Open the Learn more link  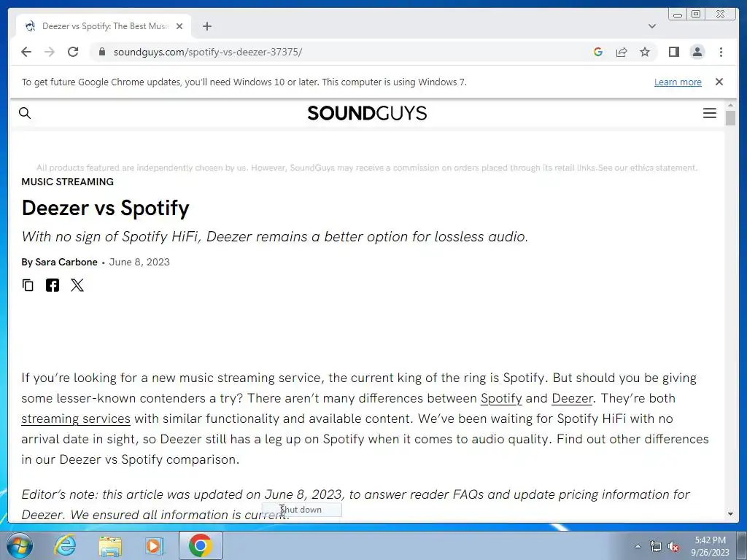coord(678,82)
